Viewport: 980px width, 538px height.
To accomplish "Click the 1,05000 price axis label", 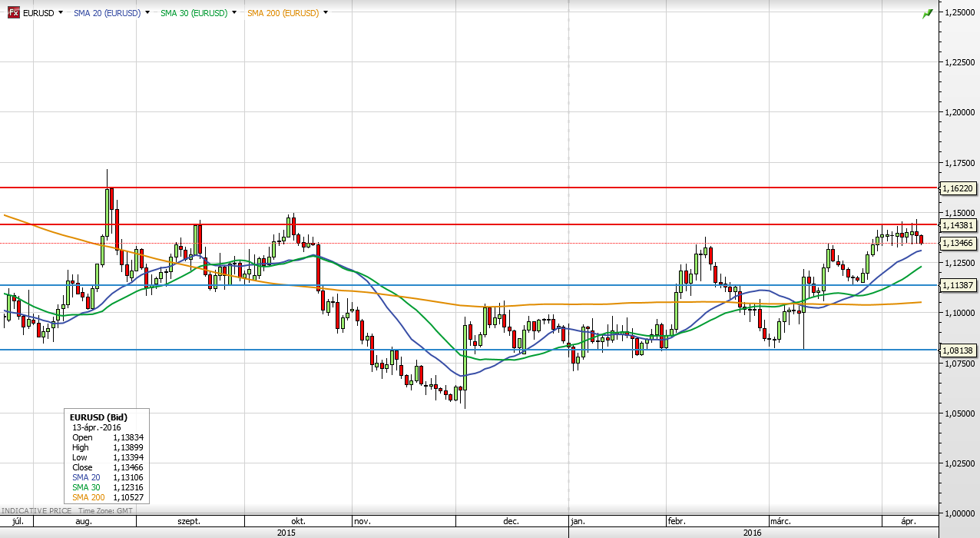I will tap(958, 413).
